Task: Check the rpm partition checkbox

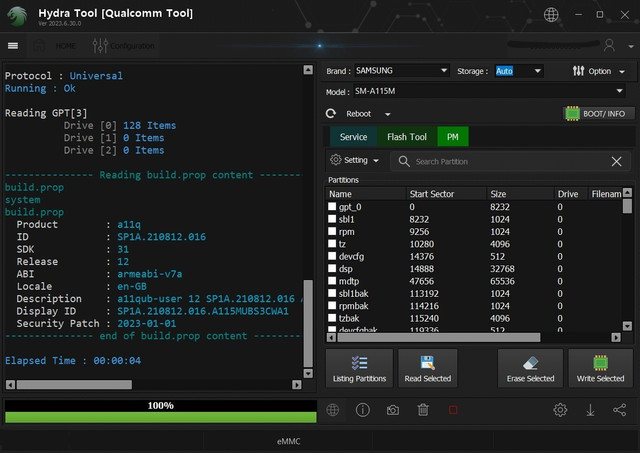Action: 332,231
